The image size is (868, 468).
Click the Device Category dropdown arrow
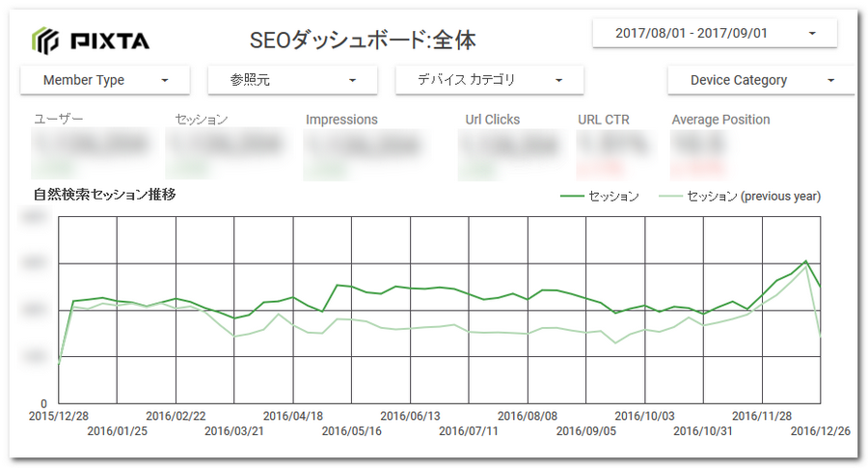[830, 80]
